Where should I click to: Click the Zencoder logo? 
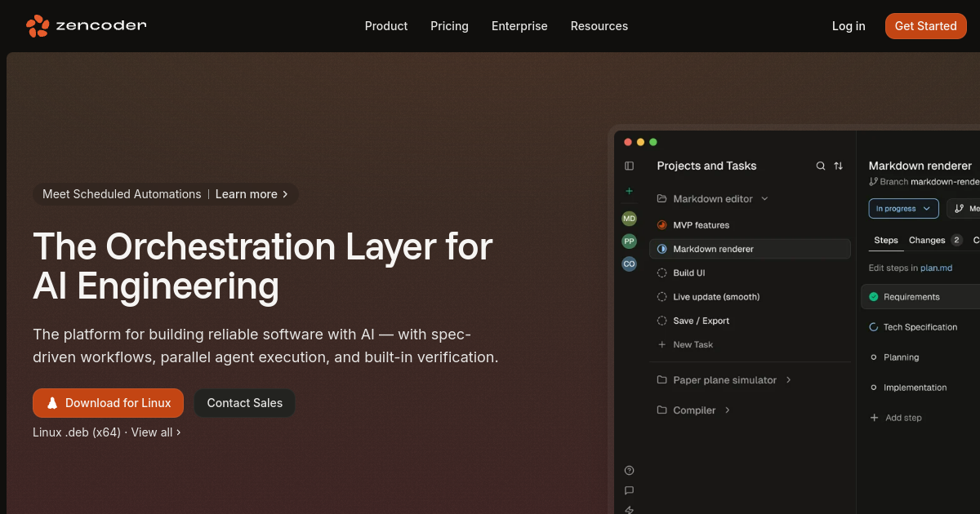pos(86,26)
